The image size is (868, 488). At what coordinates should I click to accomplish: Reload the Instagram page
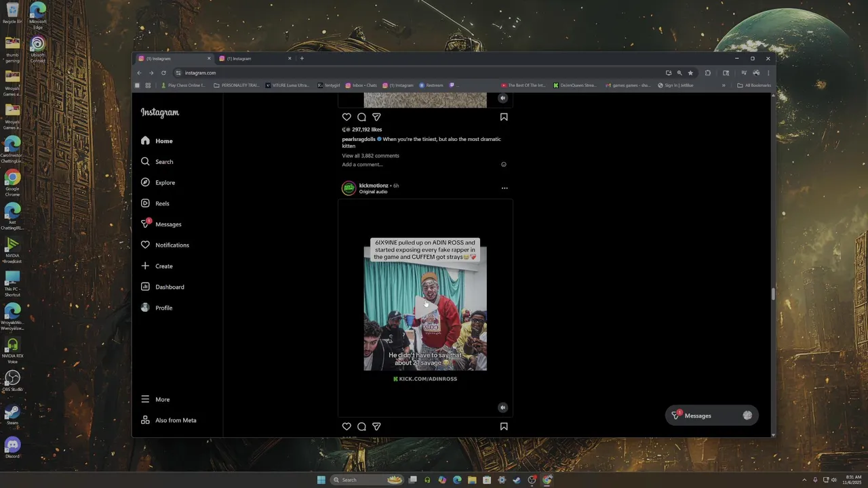[163, 73]
